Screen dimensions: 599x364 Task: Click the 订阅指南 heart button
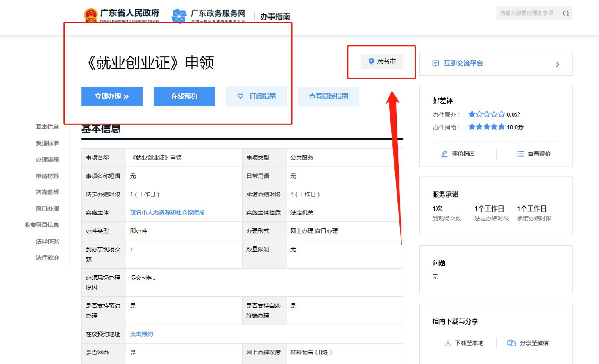[256, 96]
